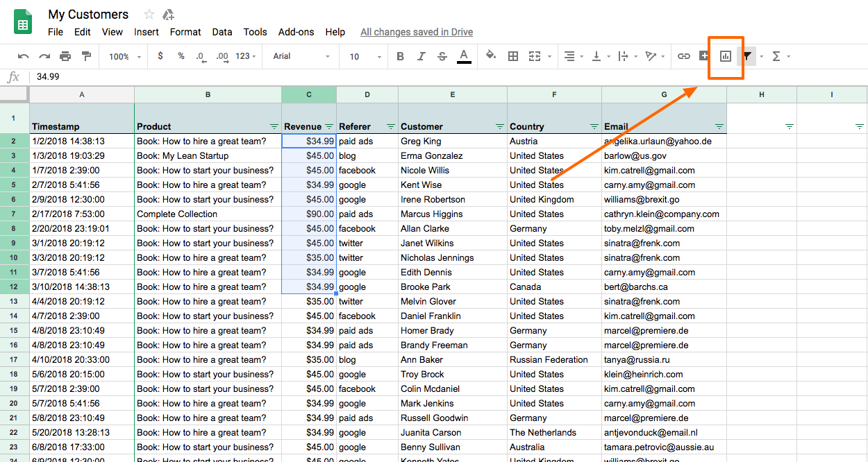Image resolution: width=868 pixels, height=462 pixels.
Task: Toggle italic text style
Action: tap(421, 56)
